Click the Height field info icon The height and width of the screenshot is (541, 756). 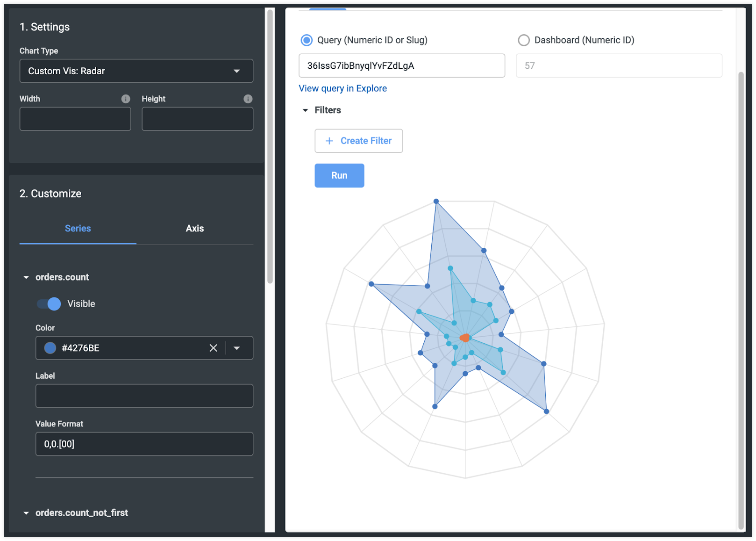pos(248,99)
